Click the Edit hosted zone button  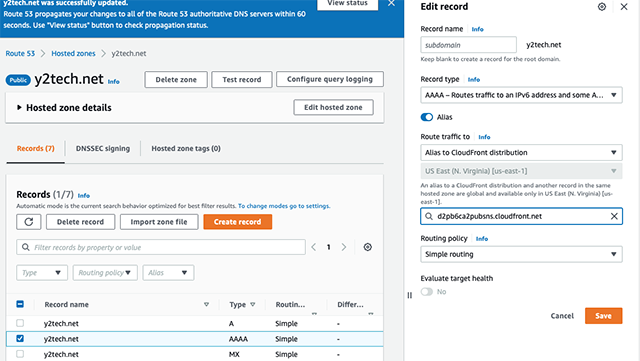point(333,107)
